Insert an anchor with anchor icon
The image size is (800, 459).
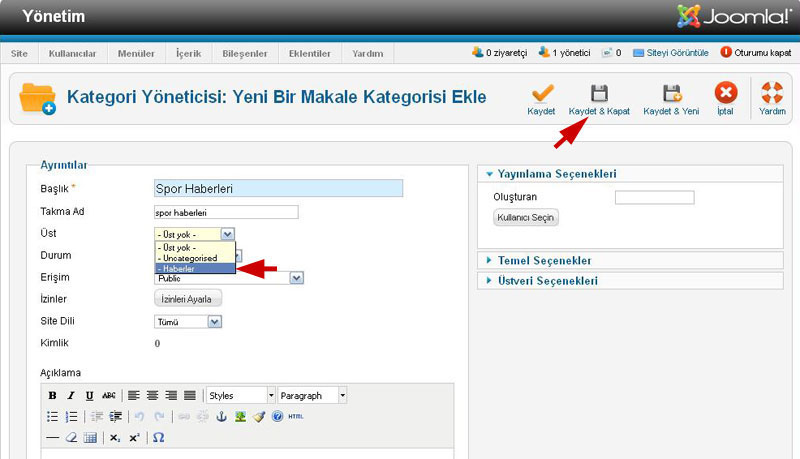[x=221, y=417]
